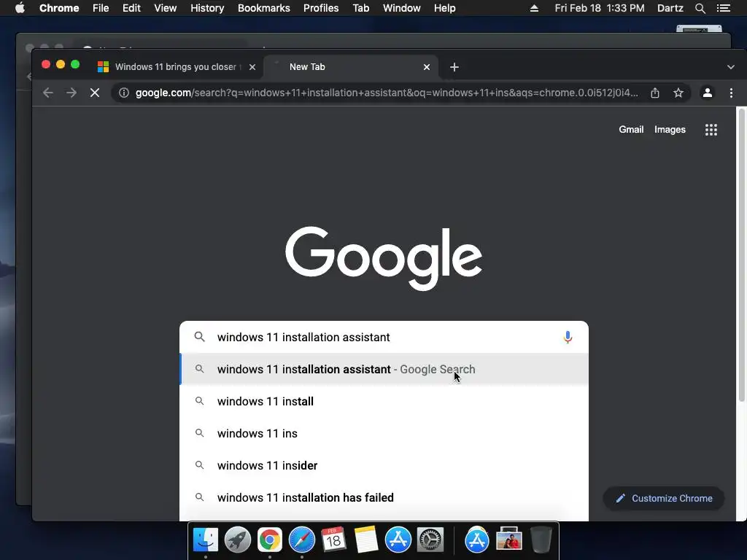Image resolution: width=747 pixels, height=560 pixels.
Task: Open Notification Center list icon
Action: click(723, 8)
